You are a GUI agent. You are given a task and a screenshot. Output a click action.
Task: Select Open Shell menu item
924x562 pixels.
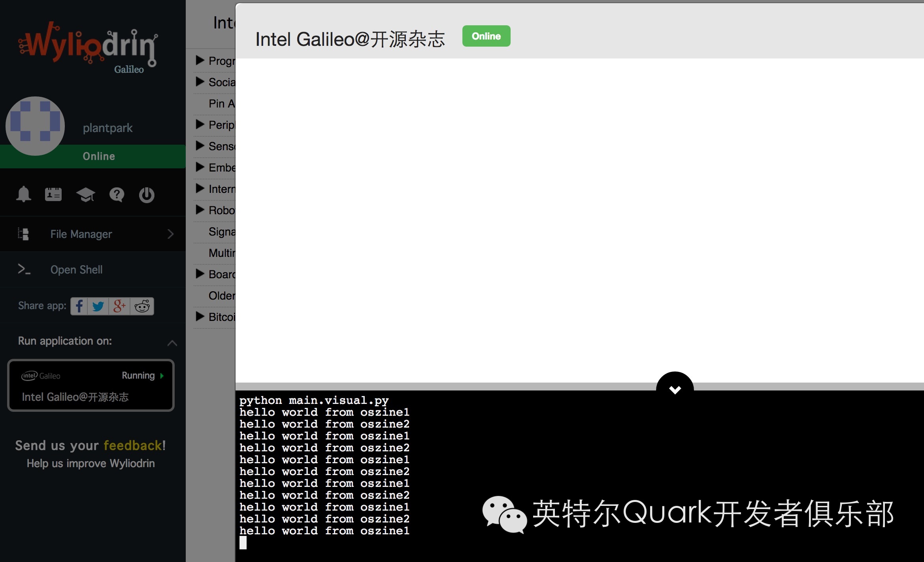77,270
